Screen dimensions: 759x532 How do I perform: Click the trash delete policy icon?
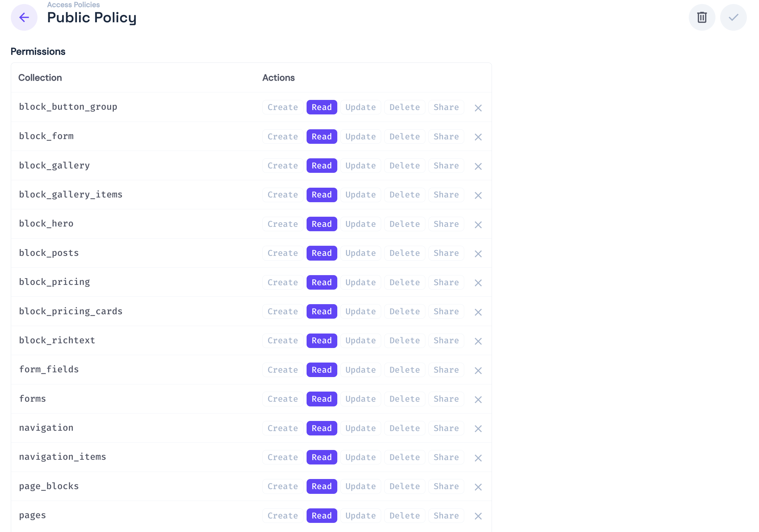click(702, 17)
